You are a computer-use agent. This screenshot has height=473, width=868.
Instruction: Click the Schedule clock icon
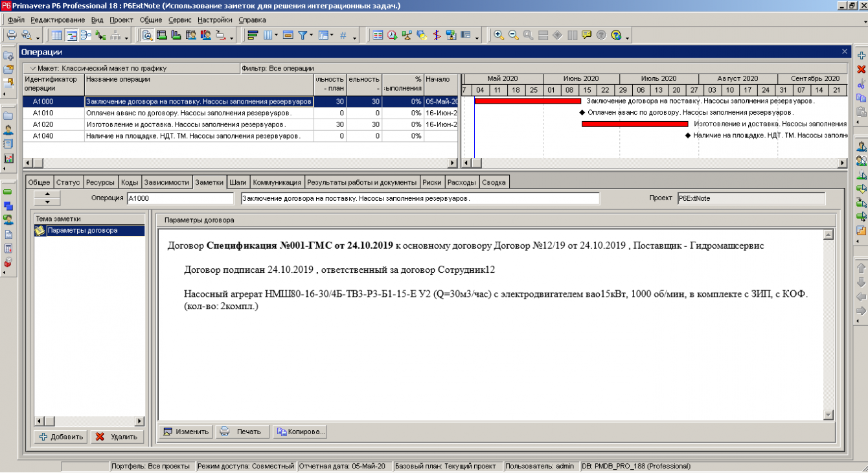392,35
